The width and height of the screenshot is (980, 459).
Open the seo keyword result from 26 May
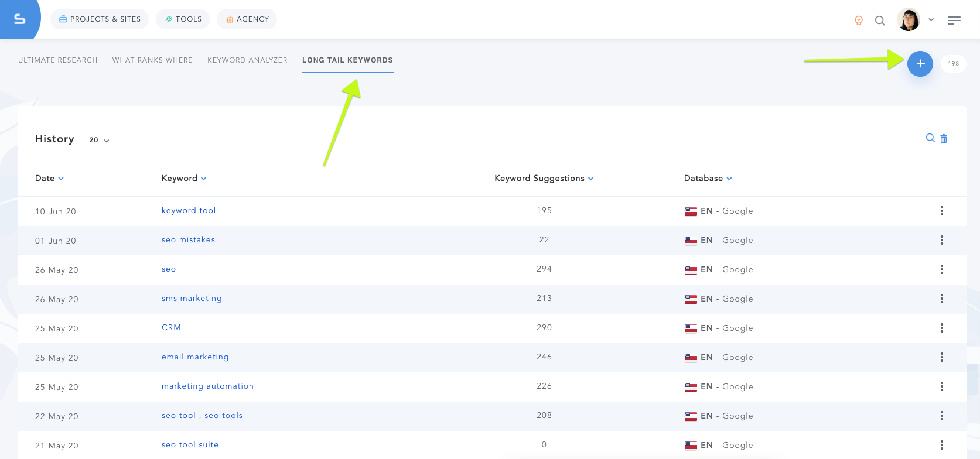coord(169,269)
